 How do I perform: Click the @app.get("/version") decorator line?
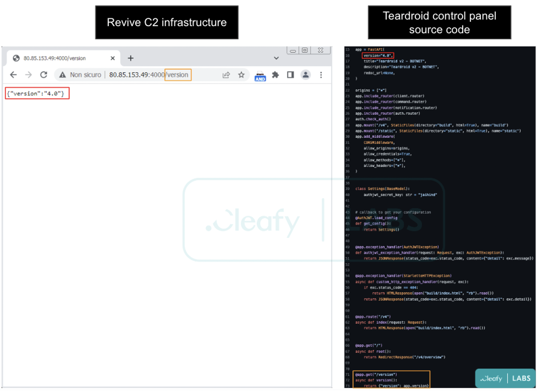tap(376, 374)
